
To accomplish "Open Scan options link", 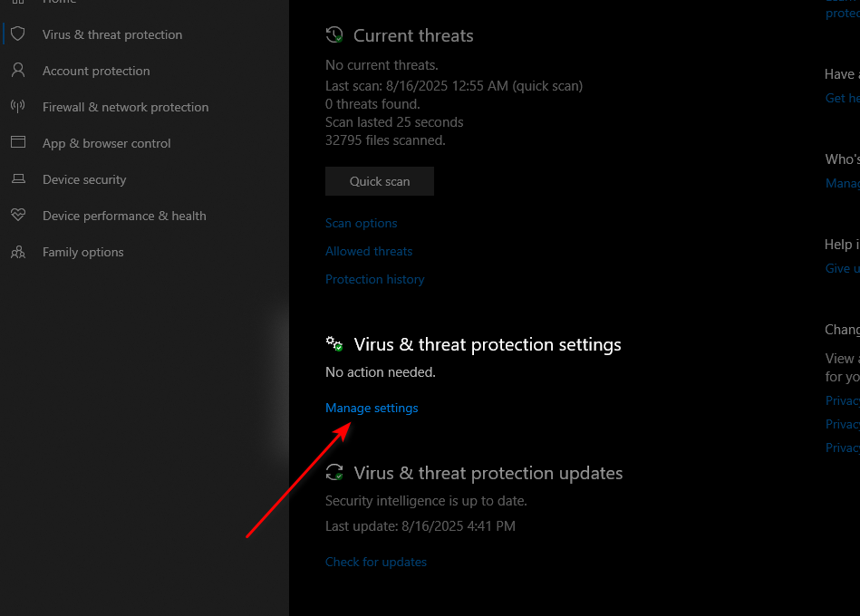I will 361,223.
